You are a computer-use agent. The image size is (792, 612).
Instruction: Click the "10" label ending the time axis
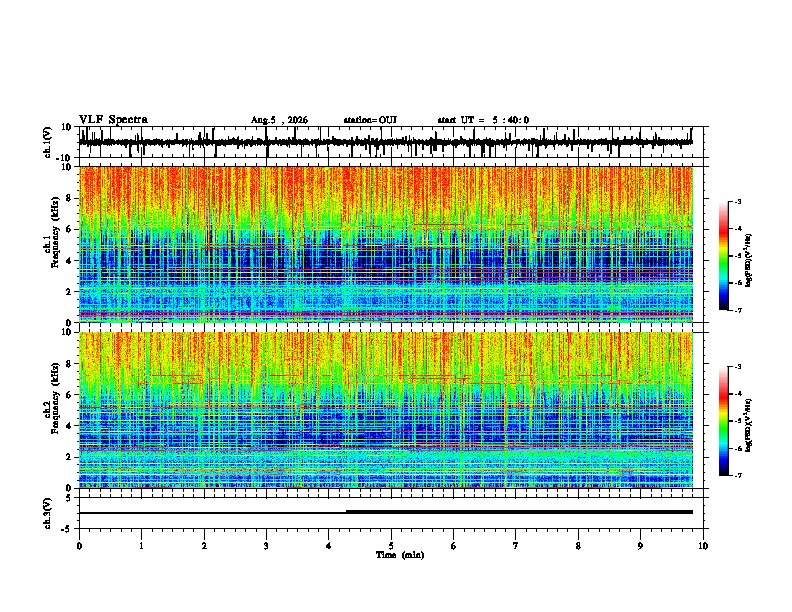[703, 546]
